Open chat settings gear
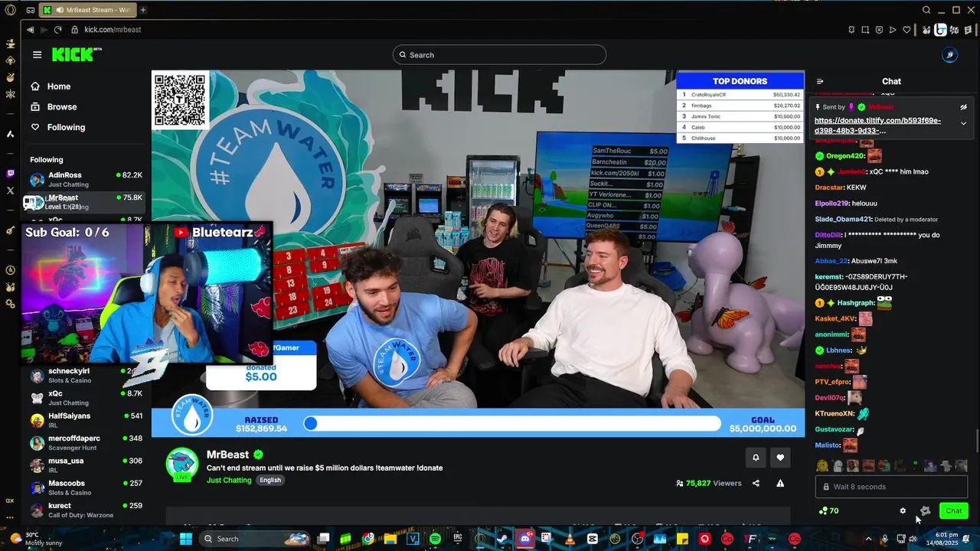980x551 pixels. pos(903,510)
